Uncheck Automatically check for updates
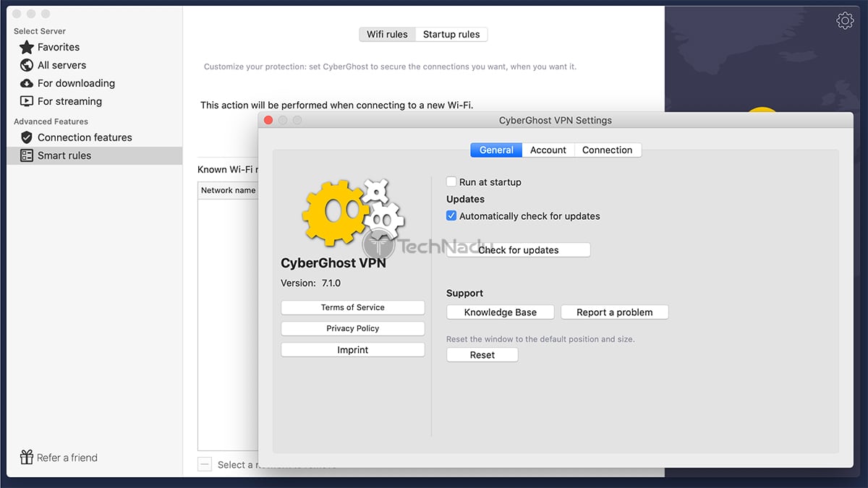The image size is (868, 488). [x=451, y=215]
